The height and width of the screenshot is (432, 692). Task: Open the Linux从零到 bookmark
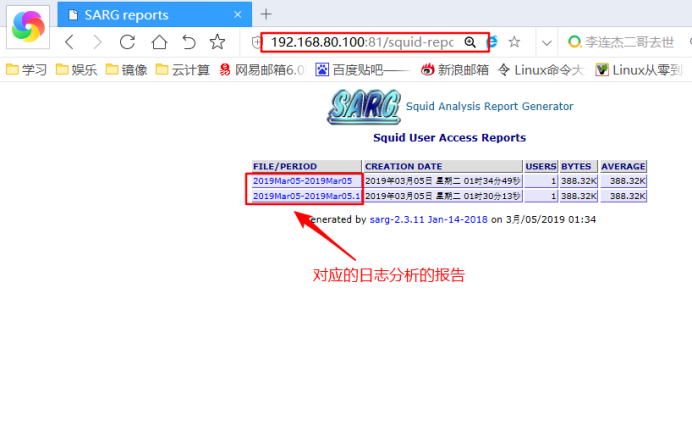639,70
